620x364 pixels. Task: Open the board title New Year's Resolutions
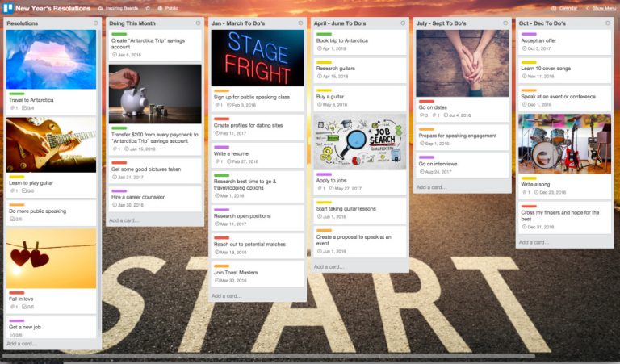coord(53,8)
